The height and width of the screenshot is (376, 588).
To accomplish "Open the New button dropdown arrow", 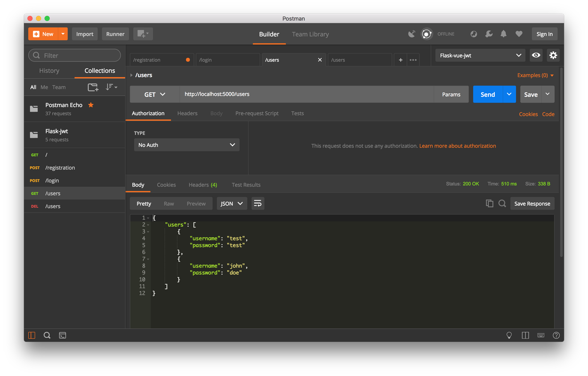I will [x=63, y=34].
